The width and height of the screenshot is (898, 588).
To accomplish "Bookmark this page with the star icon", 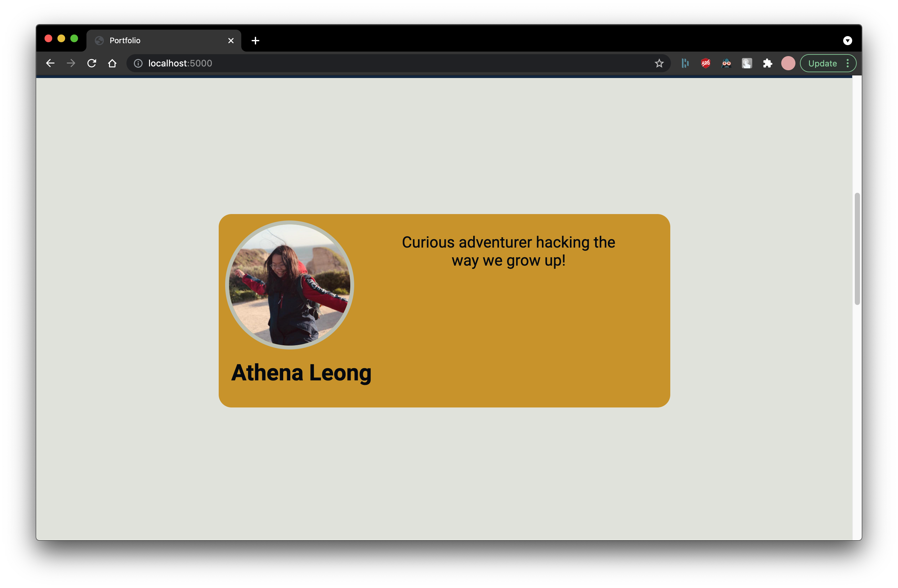I will [659, 64].
